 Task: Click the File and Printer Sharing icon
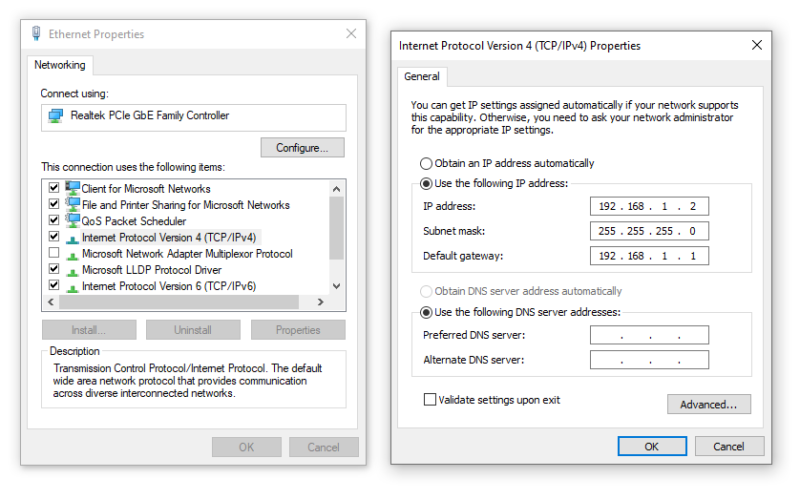pos(72,204)
